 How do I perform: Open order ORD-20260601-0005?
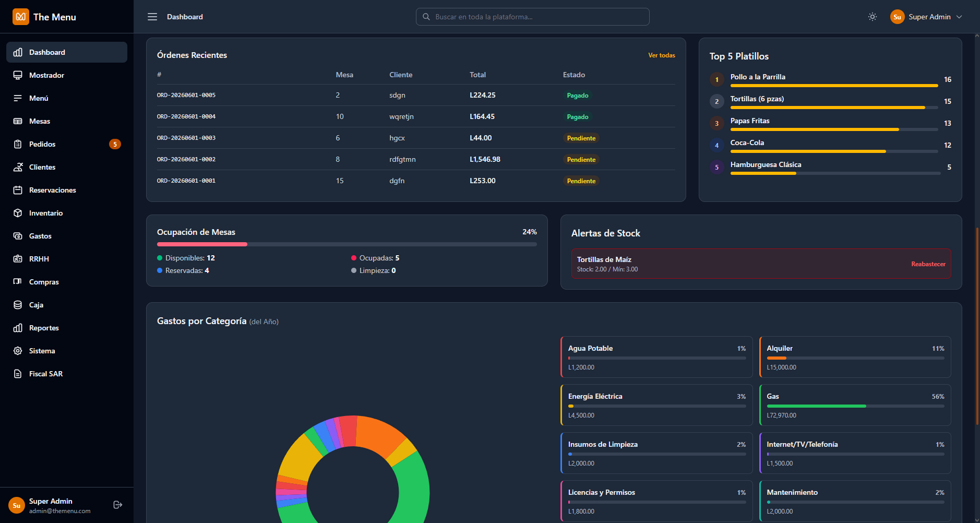point(186,95)
